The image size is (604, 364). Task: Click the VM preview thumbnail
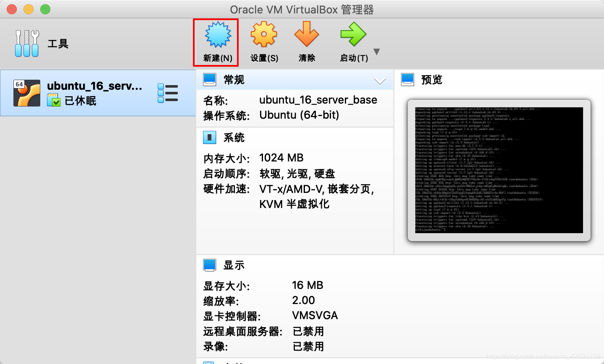point(499,170)
